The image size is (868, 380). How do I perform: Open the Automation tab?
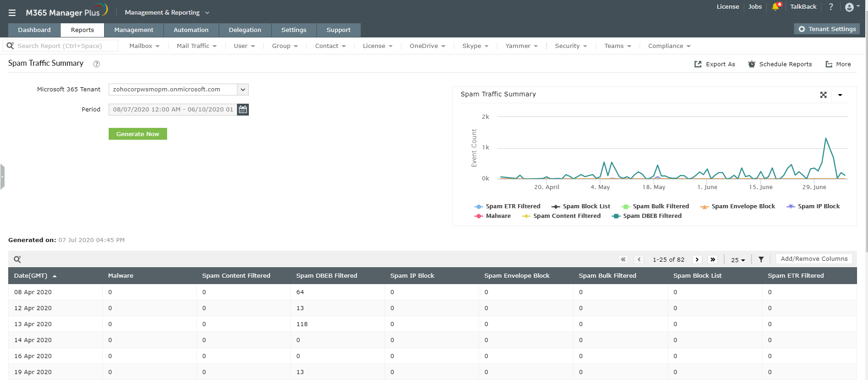(x=191, y=30)
